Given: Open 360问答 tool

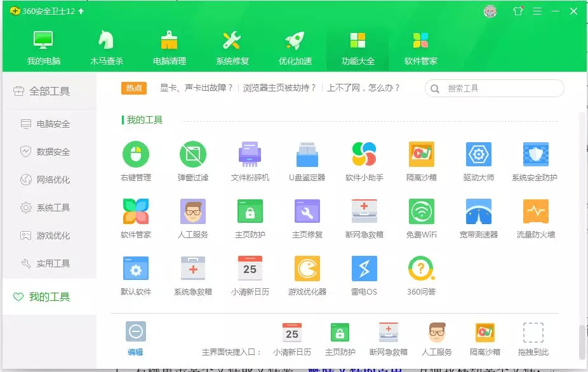Looking at the screenshot, I should click(x=422, y=276).
